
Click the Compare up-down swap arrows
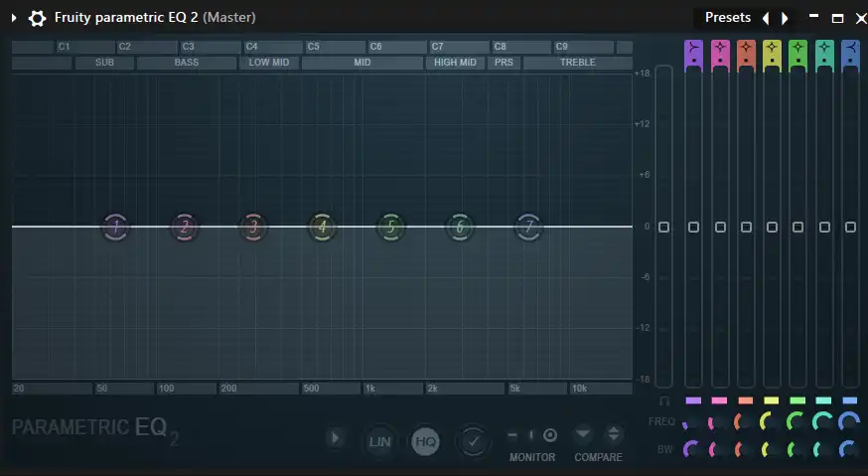(614, 434)
